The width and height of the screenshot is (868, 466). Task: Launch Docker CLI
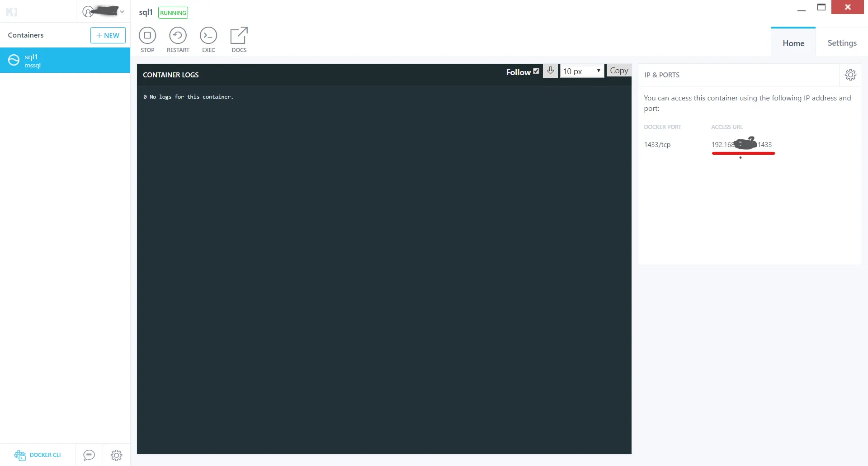pos(38,455)
